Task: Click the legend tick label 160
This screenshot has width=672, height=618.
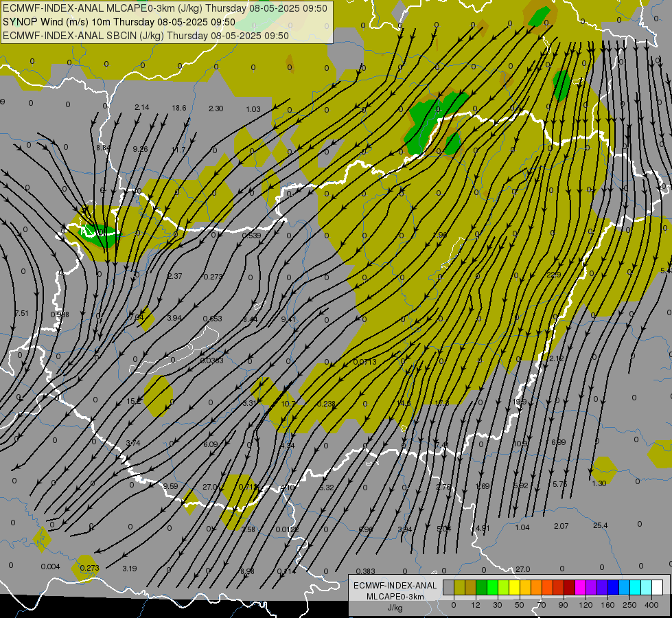Action: pyautogui.click(x=607, y=605)
